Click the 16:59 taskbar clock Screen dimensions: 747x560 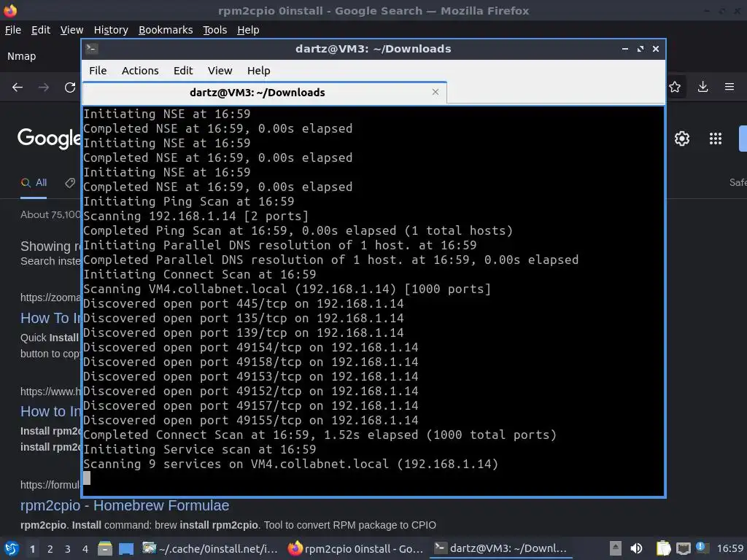tap(729, 548)
